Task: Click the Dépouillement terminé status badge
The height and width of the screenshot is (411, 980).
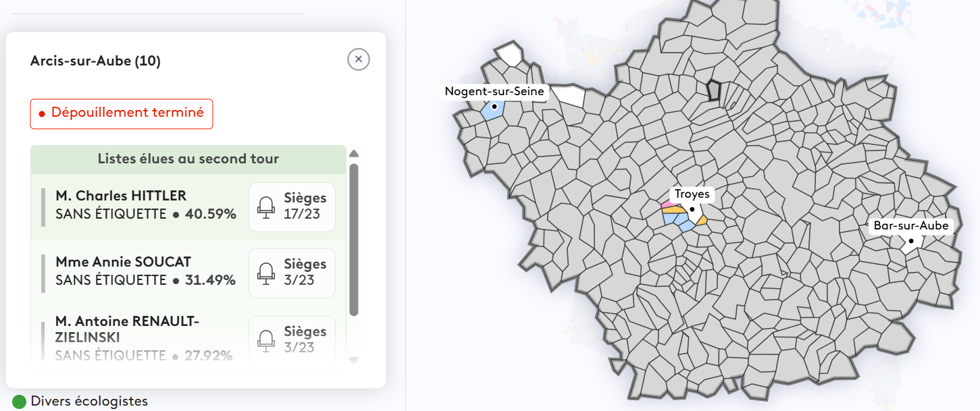Action: (x=122, y=113)
